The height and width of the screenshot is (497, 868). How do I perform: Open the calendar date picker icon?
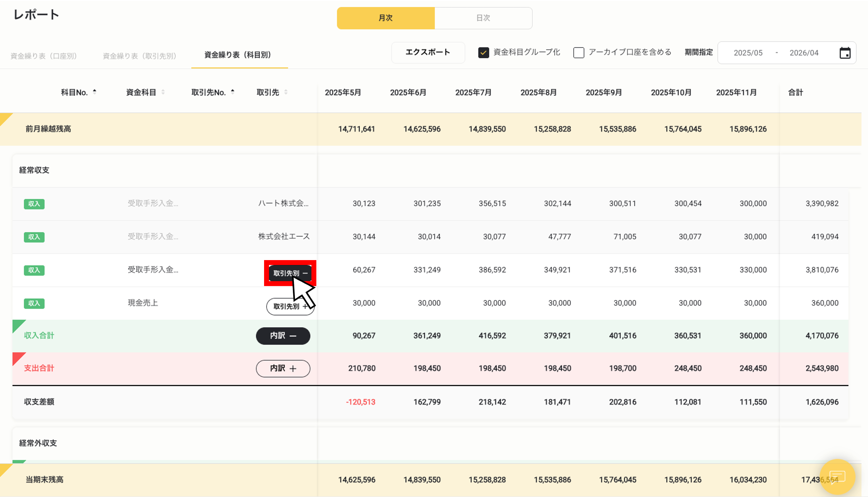pyautogui.click(x=845, y=53)
